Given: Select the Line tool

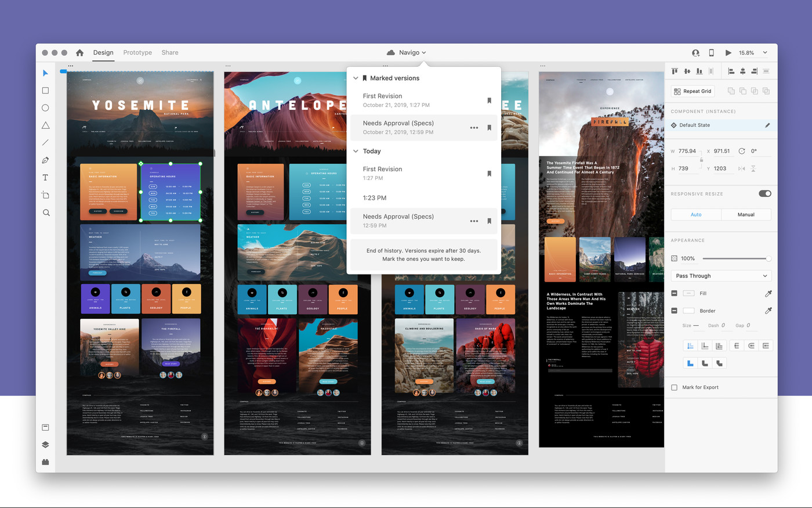Looking at the screenshot, I should click(45, 143).
